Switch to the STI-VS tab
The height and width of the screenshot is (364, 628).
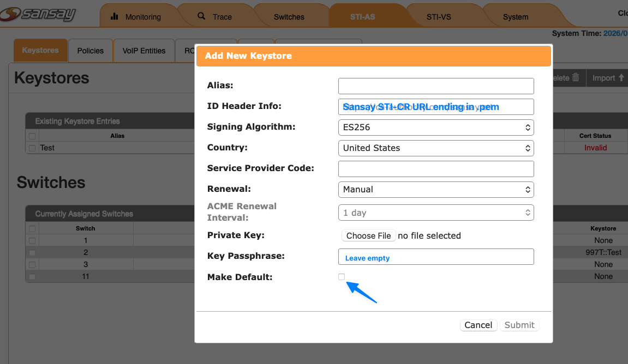click(438, 17)
